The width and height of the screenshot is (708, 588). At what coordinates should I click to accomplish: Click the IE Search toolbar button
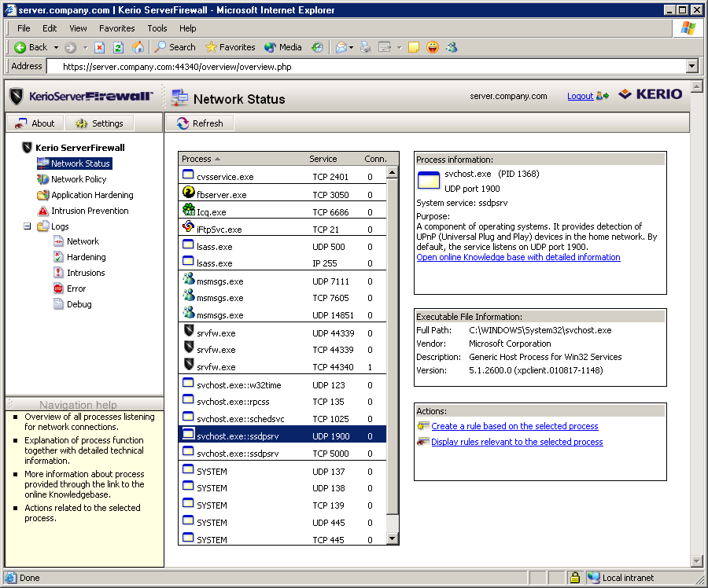pyautogui.click(x=175, y=47)
